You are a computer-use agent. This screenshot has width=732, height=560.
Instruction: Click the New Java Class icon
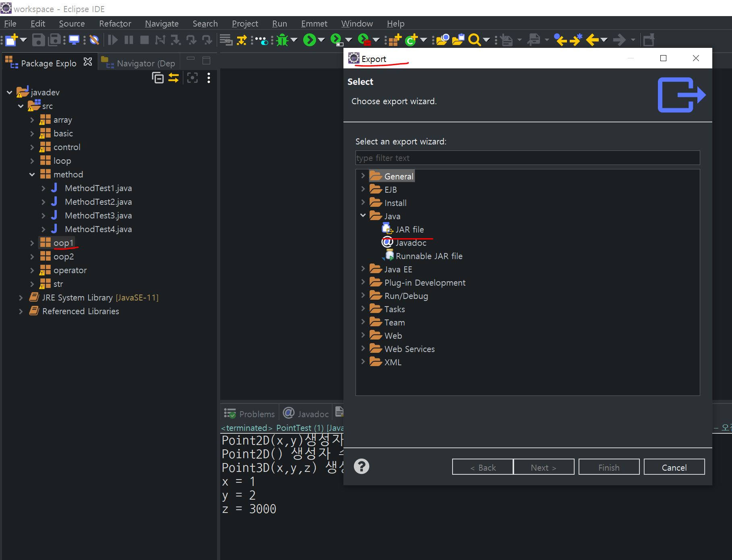pyautogui.click(x=411, y=40)
